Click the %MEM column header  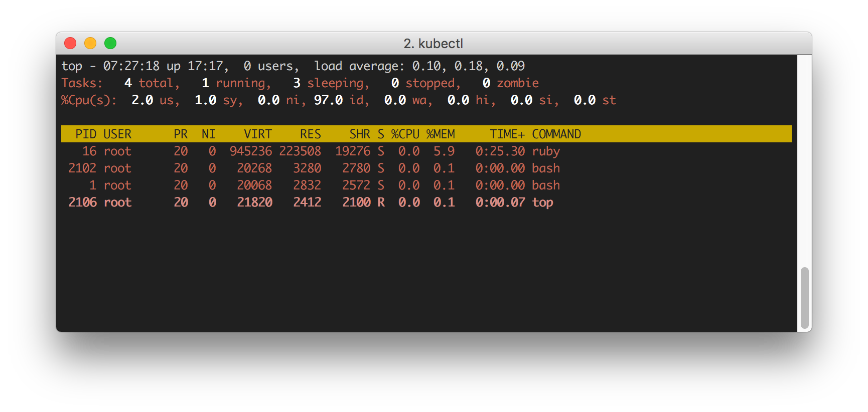click(x=441, y=134)
